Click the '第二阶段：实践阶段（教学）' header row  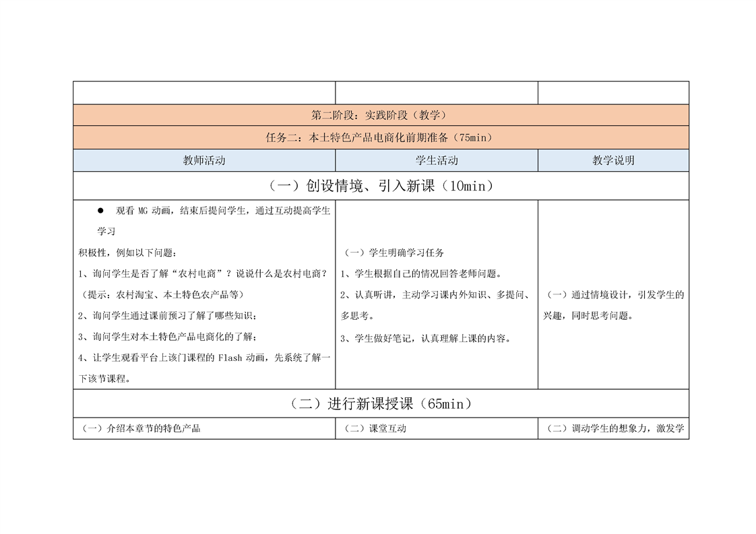[381, 115]
